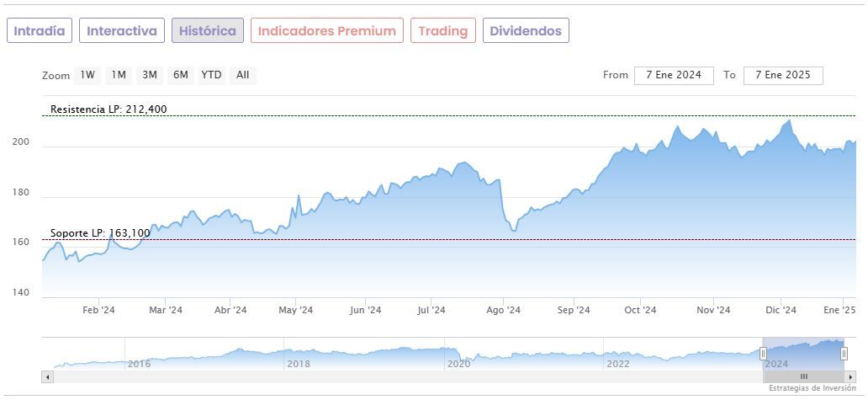Screen dimensions: 868x400
Task: Click the right range handle in navigator
Action: (x=844, y=354)
